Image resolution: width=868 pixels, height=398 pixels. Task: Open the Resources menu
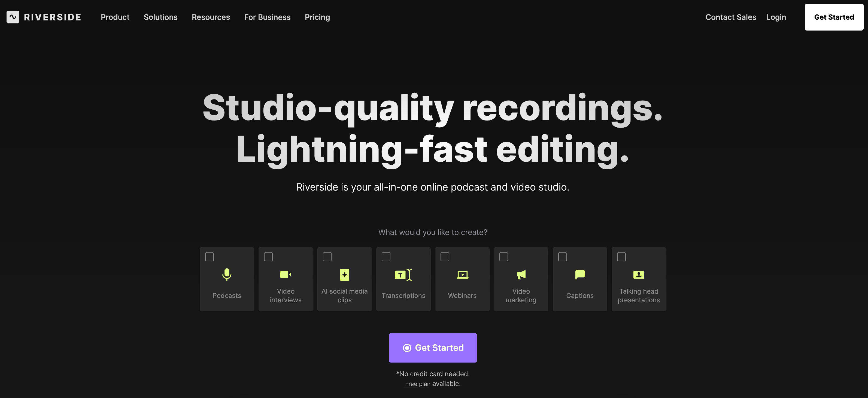[211, 17]
